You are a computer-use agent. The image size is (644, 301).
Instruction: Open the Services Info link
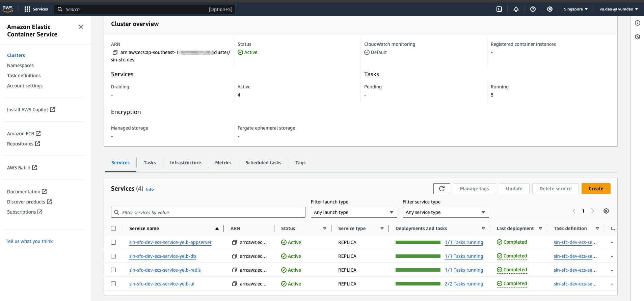click(150, 189)
